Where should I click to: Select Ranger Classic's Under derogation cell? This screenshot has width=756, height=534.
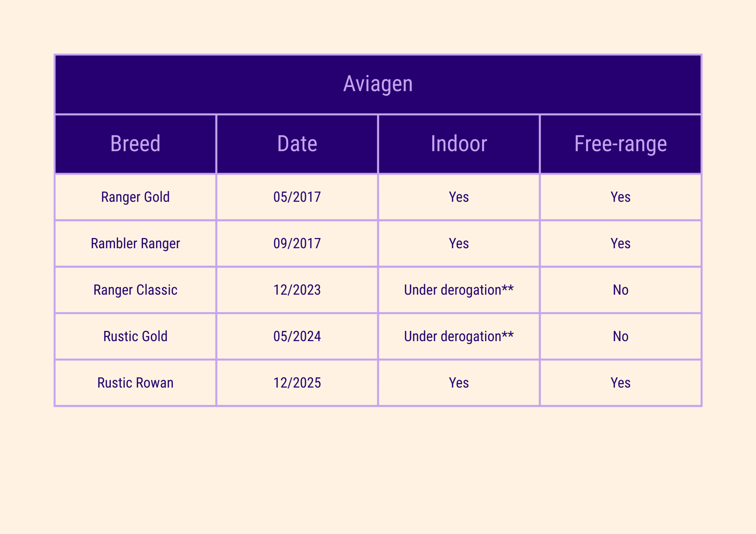coord(459,290)
